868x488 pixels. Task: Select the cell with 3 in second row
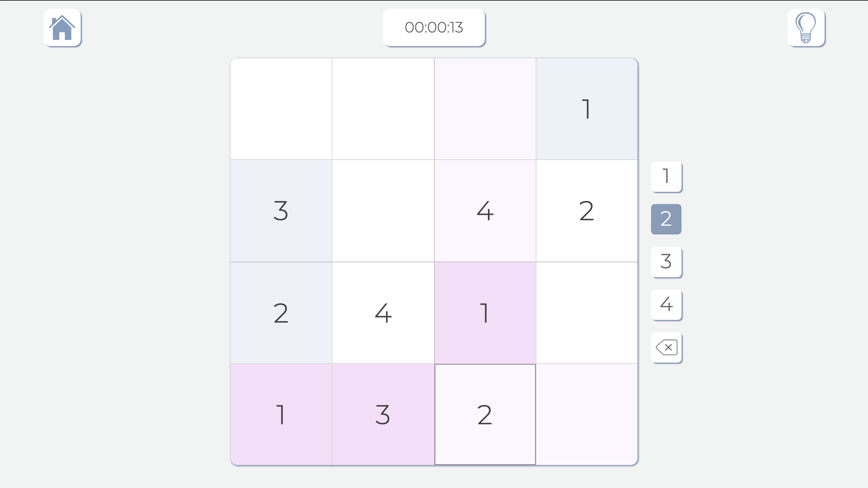281,211
